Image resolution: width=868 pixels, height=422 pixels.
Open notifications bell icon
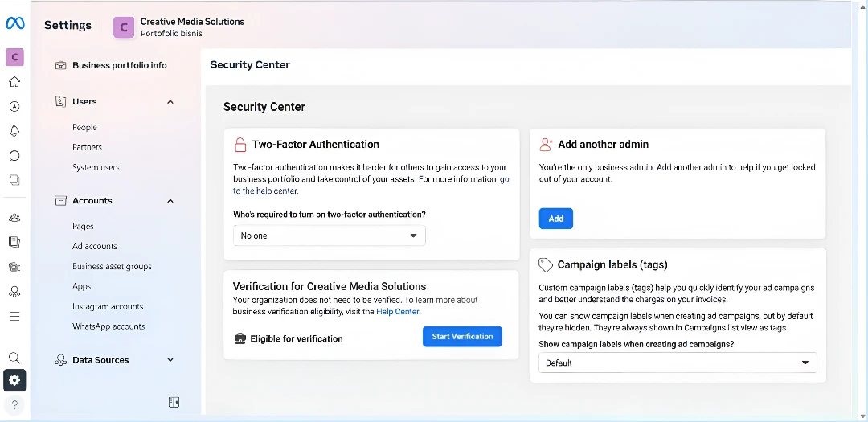tap(14, 131)
